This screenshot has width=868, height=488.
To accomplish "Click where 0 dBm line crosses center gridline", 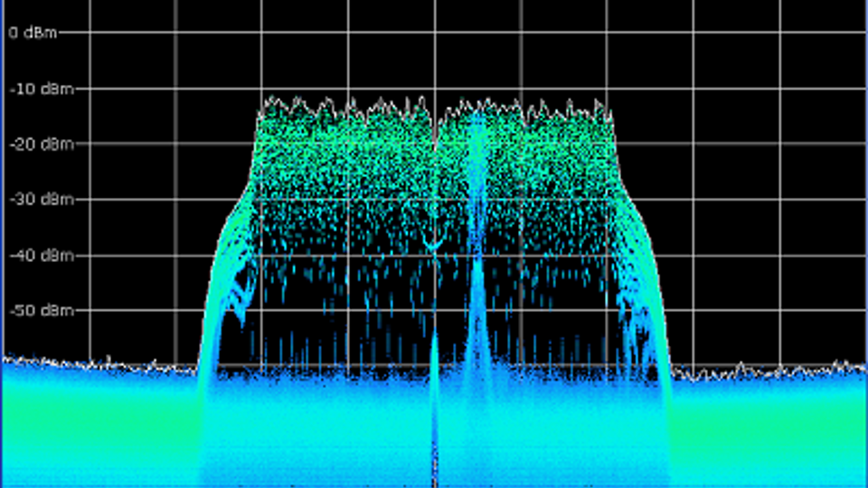I will [x=435, y=33].
